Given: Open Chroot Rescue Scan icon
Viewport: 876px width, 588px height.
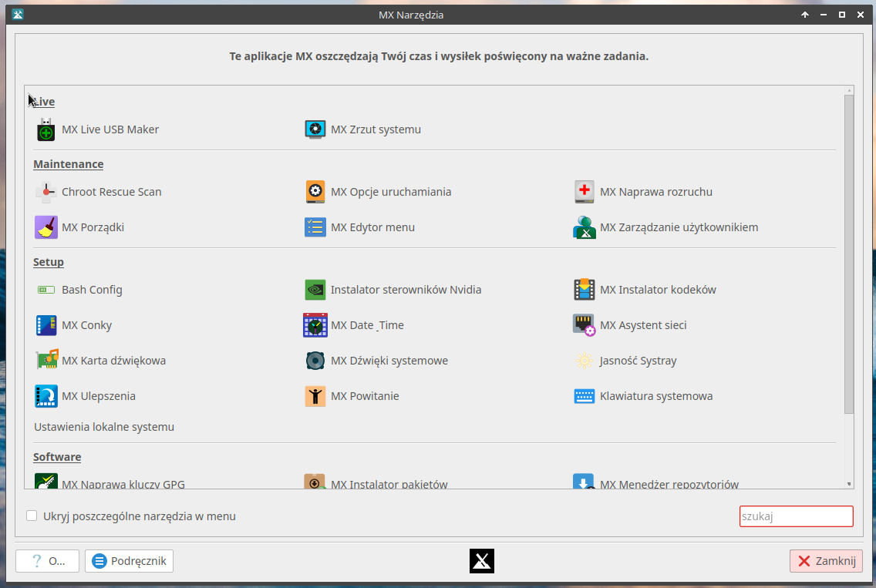Looking at the screenshot, I should coord(45,192).
